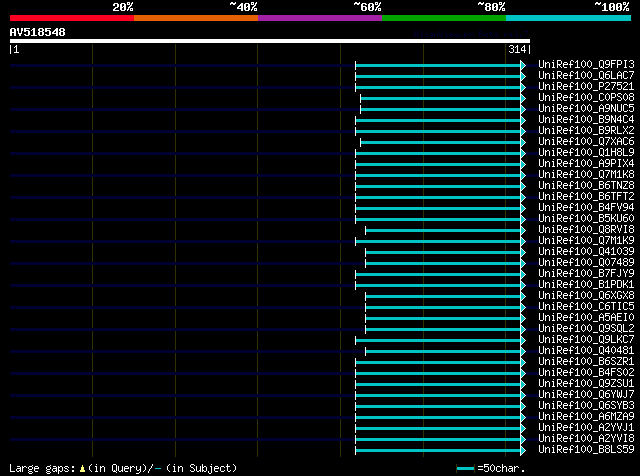Select hit label UniRef100_Q6YWJ7

(586, 395)
